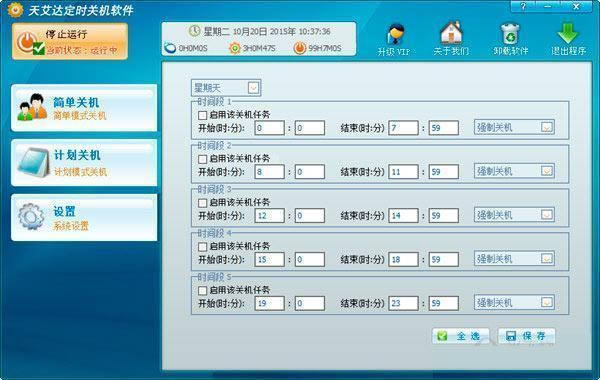600x380 pixels.
Task: Open the 升级VIP icon
Action: coord(394,39)
